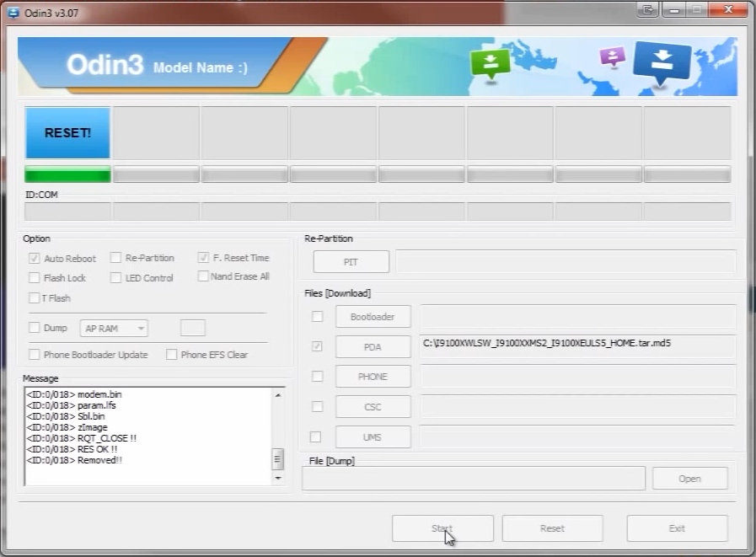
Task: Click the 'zImage' log line
Action: (67, 427)
